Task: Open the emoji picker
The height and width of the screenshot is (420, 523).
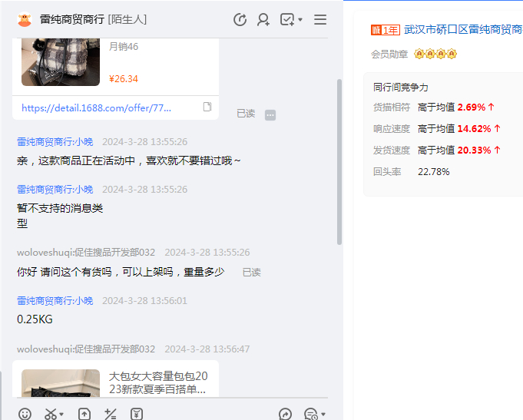Action: point(25,414)
